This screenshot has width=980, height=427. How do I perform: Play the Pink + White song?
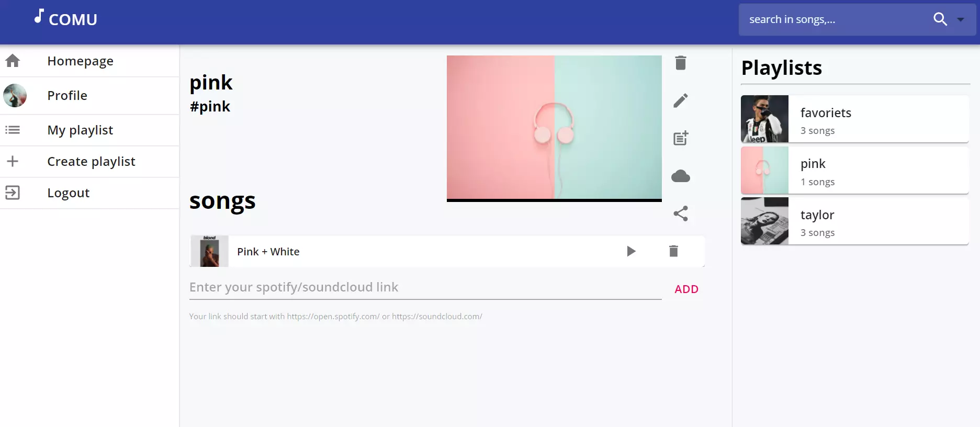point(631,251)
